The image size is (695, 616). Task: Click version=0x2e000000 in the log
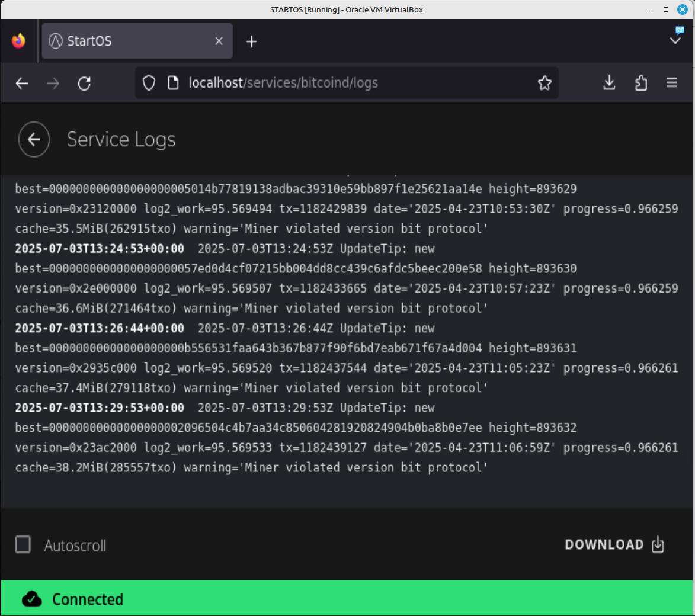[76, 288]
